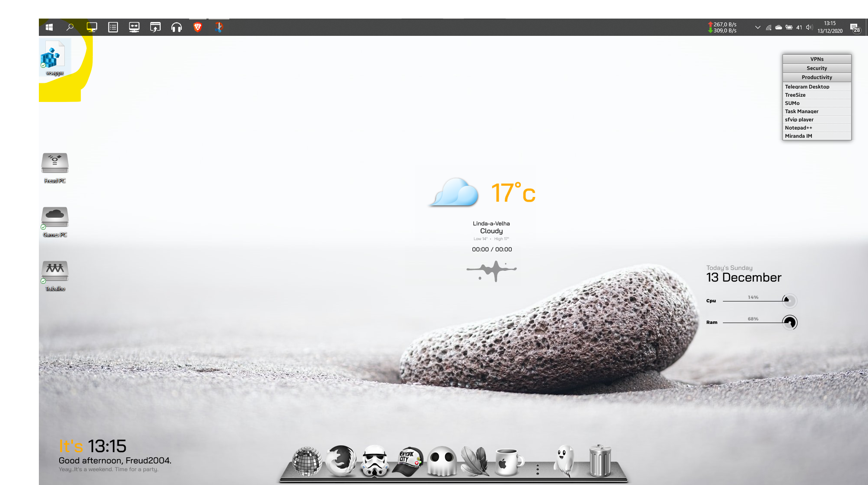This screenshot has height=485, width=868.
Task: Collapse the Productivity launcher category
Action: (817, 77)
